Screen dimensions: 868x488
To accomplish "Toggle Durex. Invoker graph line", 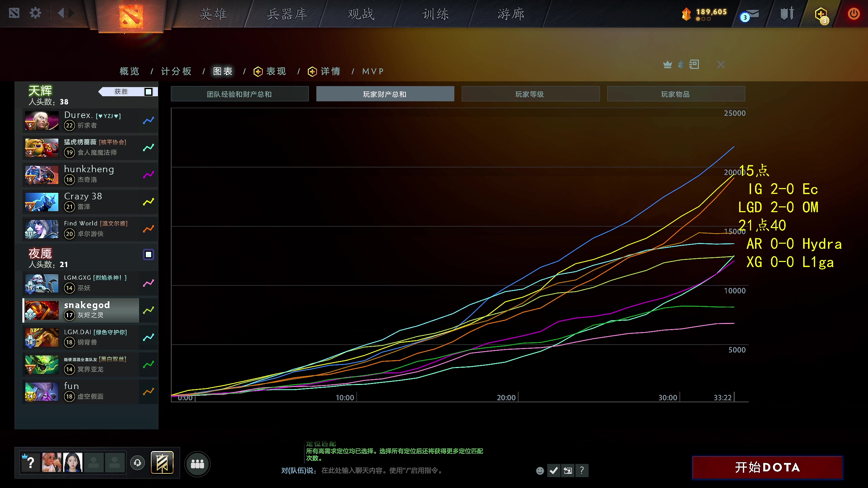I will click(x=149, y=120).
